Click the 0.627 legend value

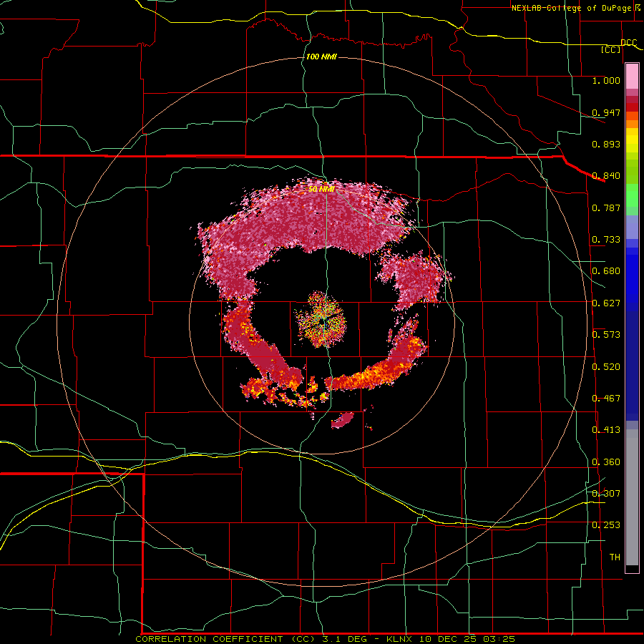pyautogui.click(x=606, y=303)
